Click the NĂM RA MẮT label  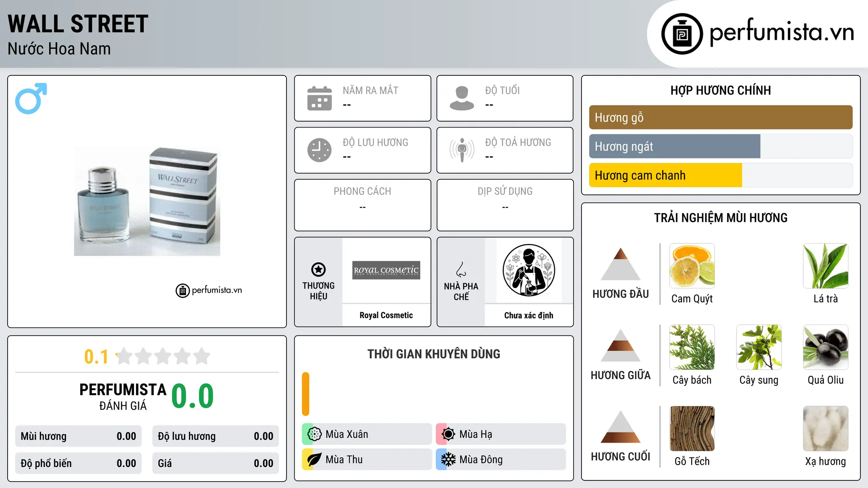tap(370, 90)
